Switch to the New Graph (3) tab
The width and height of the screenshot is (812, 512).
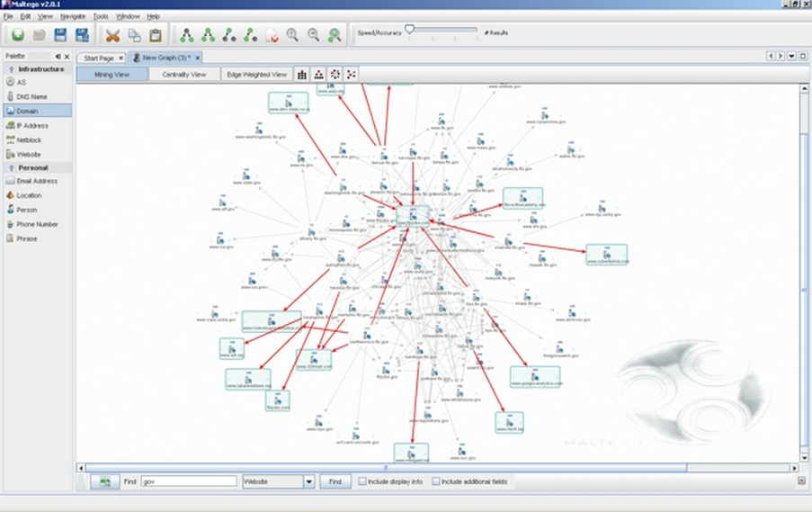tap(166, 58)
